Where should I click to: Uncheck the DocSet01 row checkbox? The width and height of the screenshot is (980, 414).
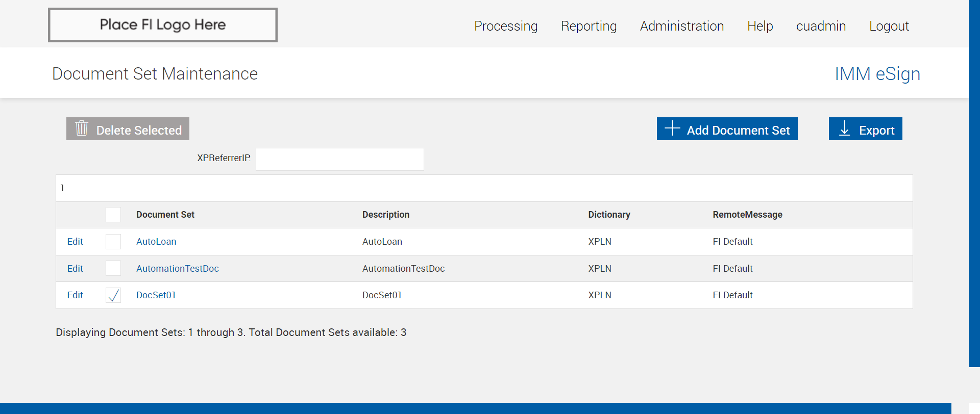coord(113,295)
